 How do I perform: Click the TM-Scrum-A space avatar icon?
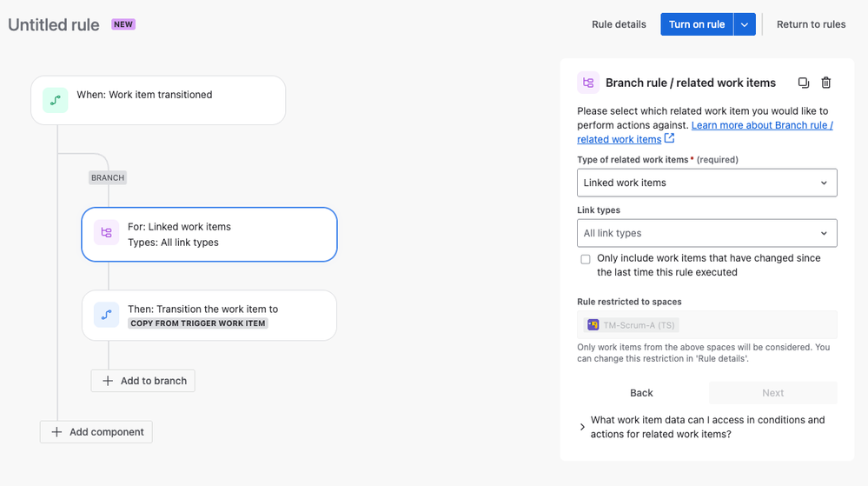[593, 325]
